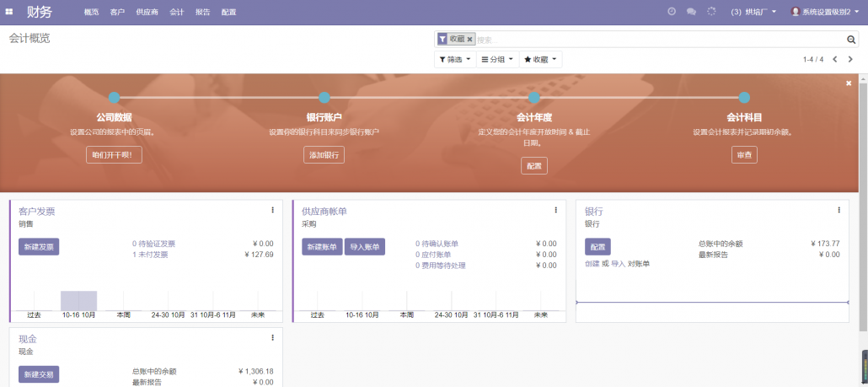Screen dimensions: 868x387
Task: Close the onboarding banner panel
Action: coord(849,83)
